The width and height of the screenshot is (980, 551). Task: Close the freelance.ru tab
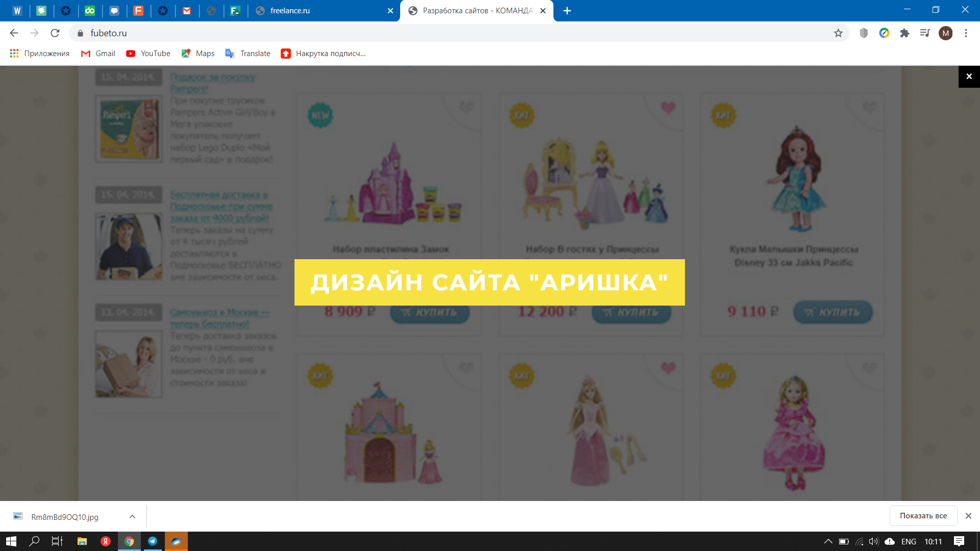tap(390, 11)
